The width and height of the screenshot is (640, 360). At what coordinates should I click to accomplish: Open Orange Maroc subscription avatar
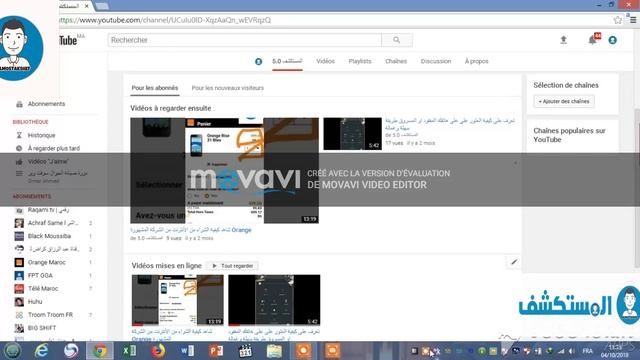pyautogui.click(x=19, y=262)
